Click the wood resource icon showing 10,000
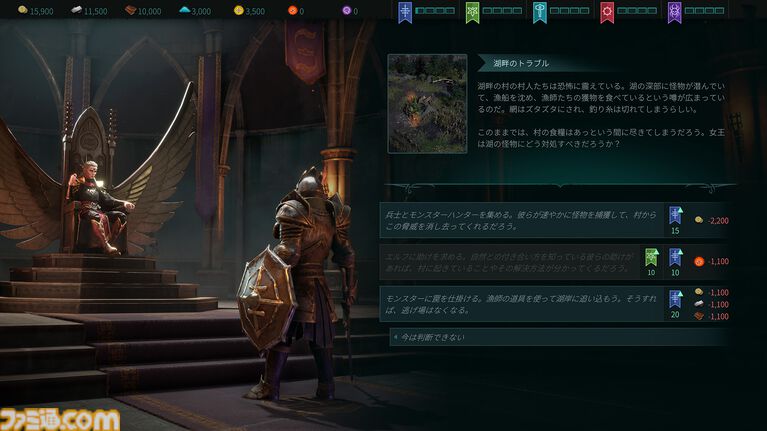The height and width of the screenshot is (431, 767). click(130, 10)
